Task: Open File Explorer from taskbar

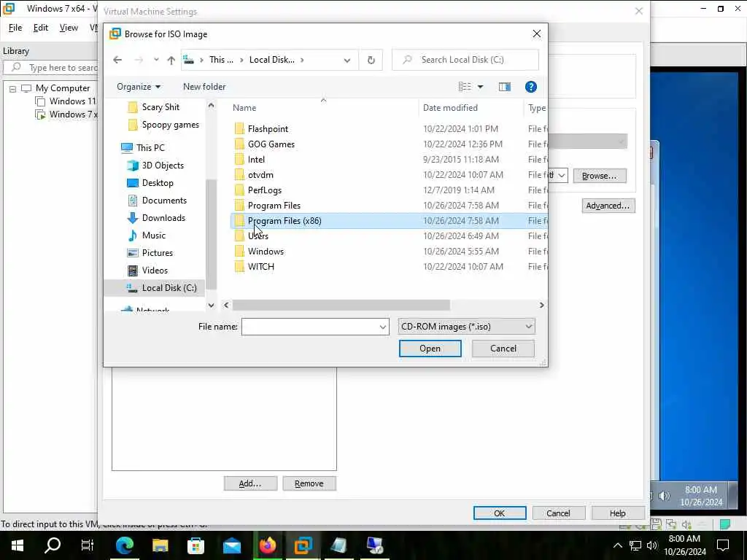Action: (x=160, y=545)
